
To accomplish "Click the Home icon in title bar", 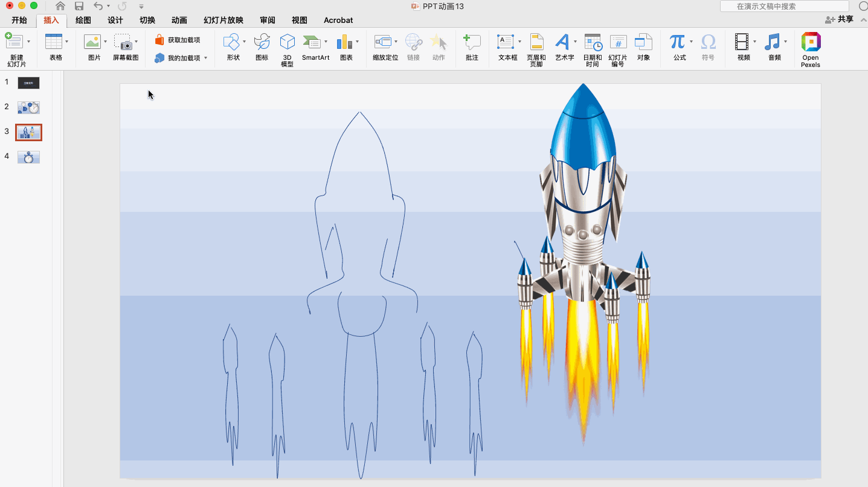I will (x=60, y=6).
